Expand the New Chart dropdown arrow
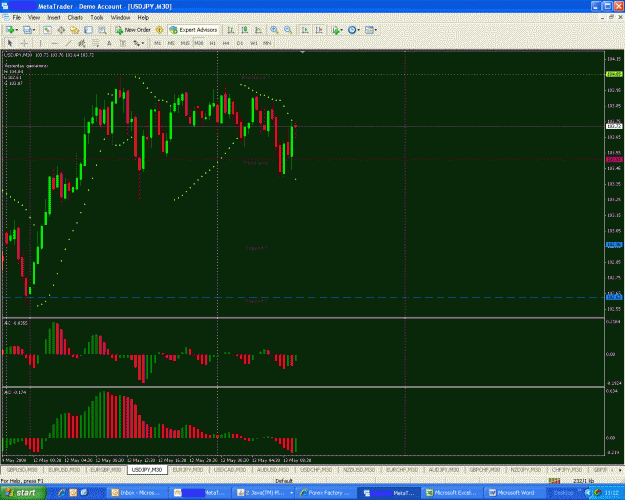Screen dimensions: 625x500 pyautogui.click(x=16, y=30)
